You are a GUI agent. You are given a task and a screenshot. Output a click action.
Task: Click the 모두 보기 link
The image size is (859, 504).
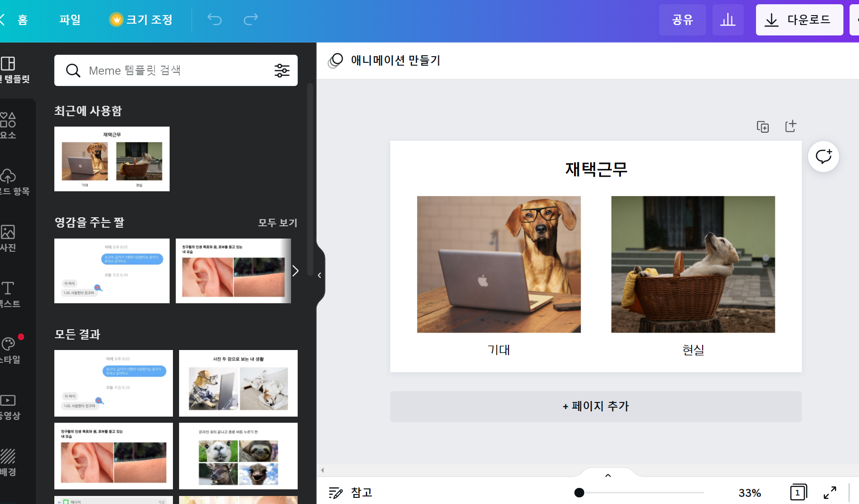click(277, 222)
